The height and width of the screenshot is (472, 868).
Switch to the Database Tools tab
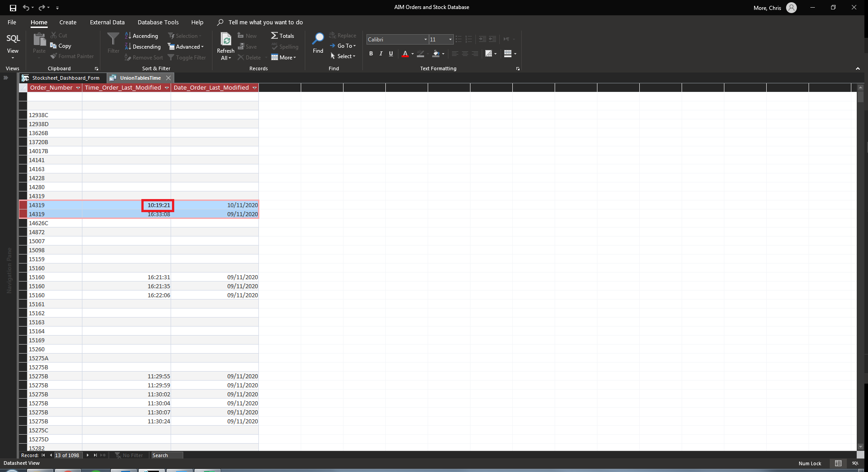[158, 22]
